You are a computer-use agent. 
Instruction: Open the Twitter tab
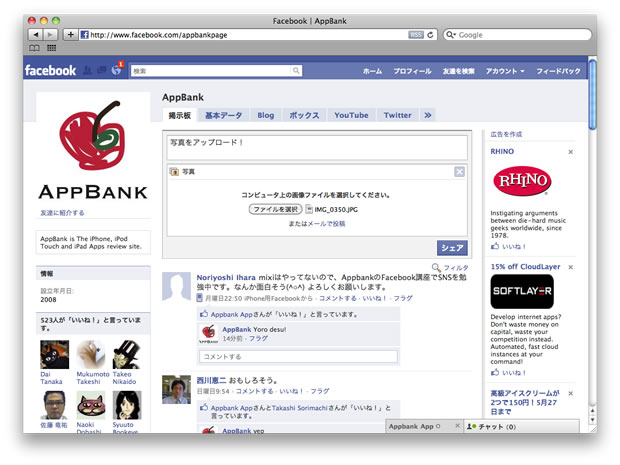click(x=397, y=115)
